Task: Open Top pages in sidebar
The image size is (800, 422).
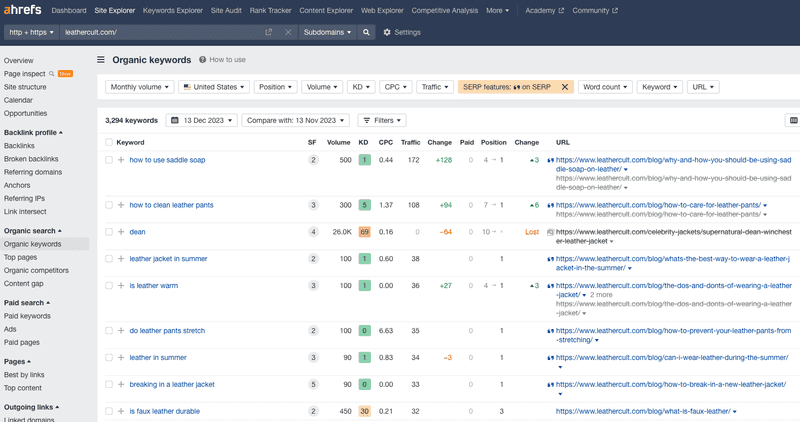Action: 22,257
